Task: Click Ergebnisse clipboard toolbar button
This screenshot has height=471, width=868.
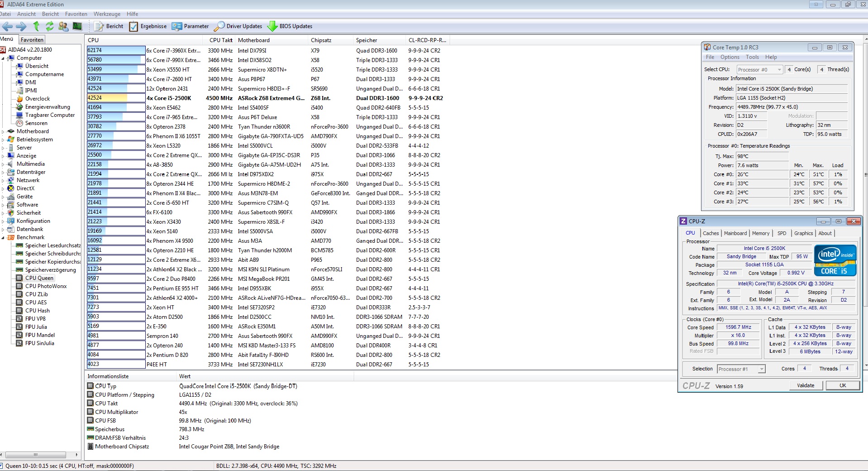Action: pyautogui.click(x=148, y=26)
